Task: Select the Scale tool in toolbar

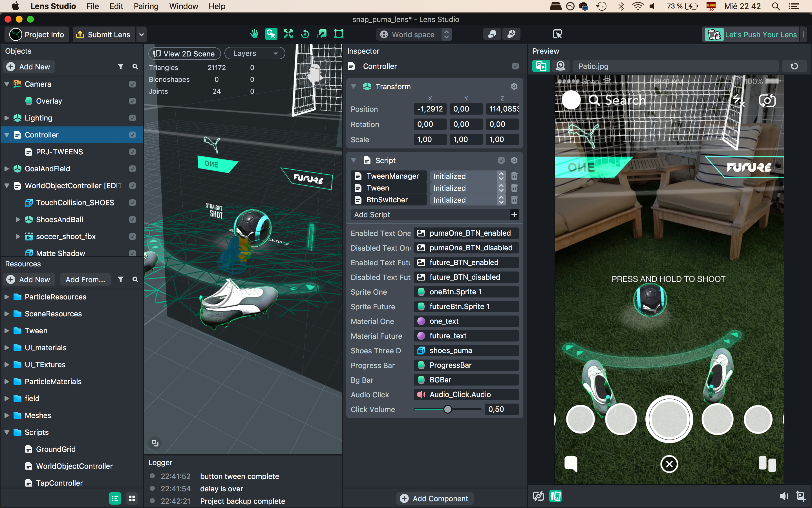Action: click(322, 34)
